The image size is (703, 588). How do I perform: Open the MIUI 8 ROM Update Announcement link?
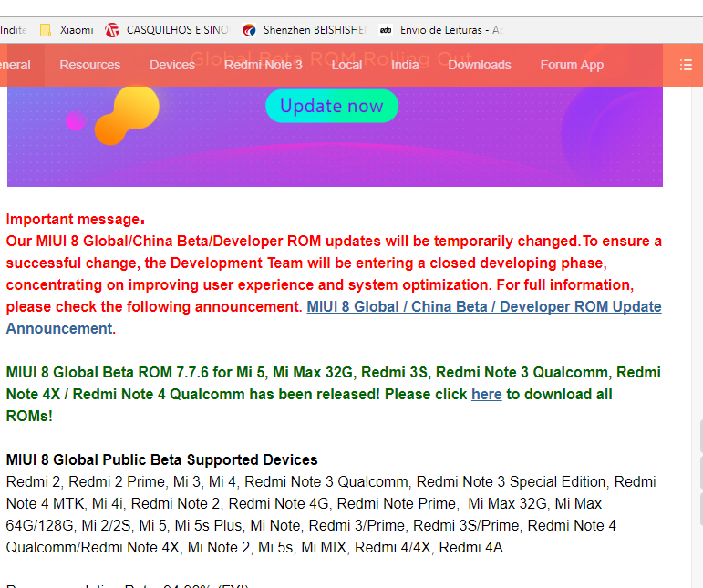pos(483,307)
